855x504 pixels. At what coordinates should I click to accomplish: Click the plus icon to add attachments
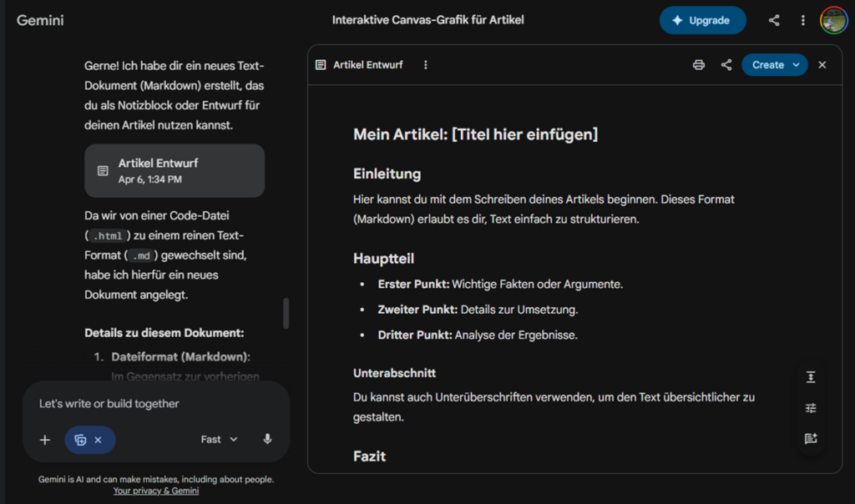pyautogui.click(x=44, y=440)
